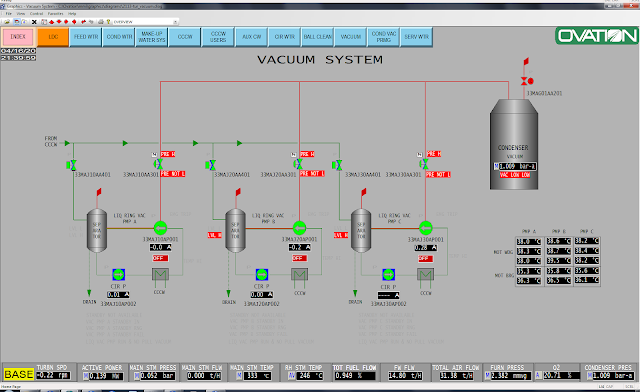Open the View menu
Viewport: 640px width, 392px height.
tap(21, 13)
